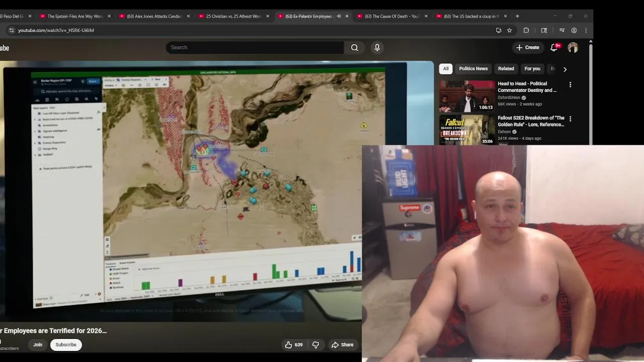
Task: Open the OxfordUnion channel link
Action: (x=509, y=98)
